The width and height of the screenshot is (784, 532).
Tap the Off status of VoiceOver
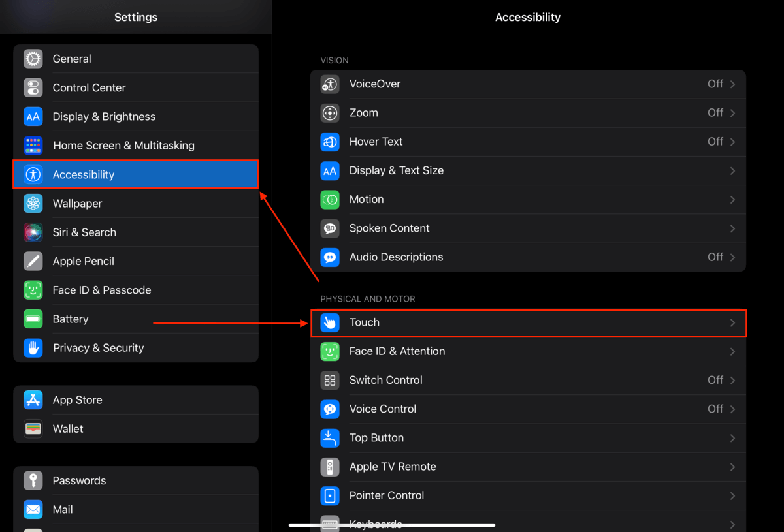pos(715,84)
